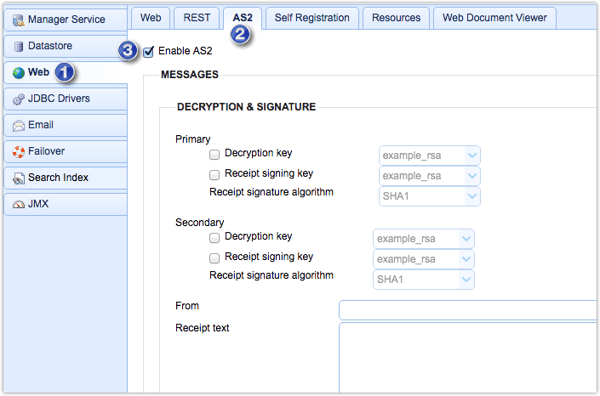Screen dimensions: 600x396
Task: Open the Web Document Viewer tab
Action: 494,18
